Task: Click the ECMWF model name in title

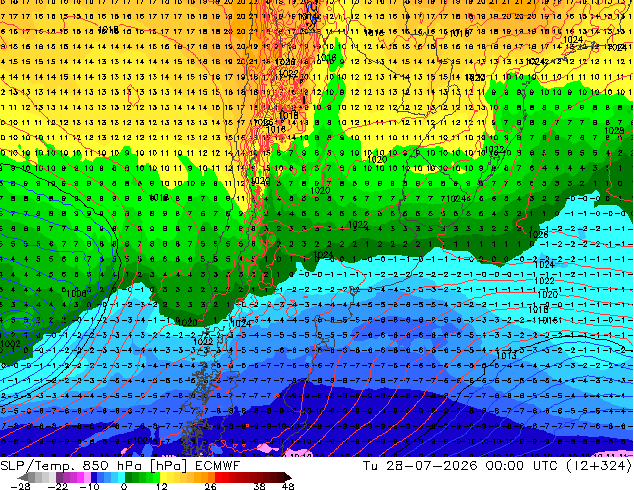Action: (x=218, y=466)
